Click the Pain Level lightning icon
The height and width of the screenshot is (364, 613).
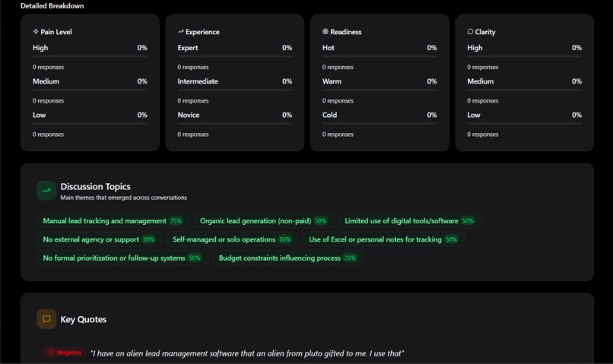pyautogui.click(x=36, y=32)
